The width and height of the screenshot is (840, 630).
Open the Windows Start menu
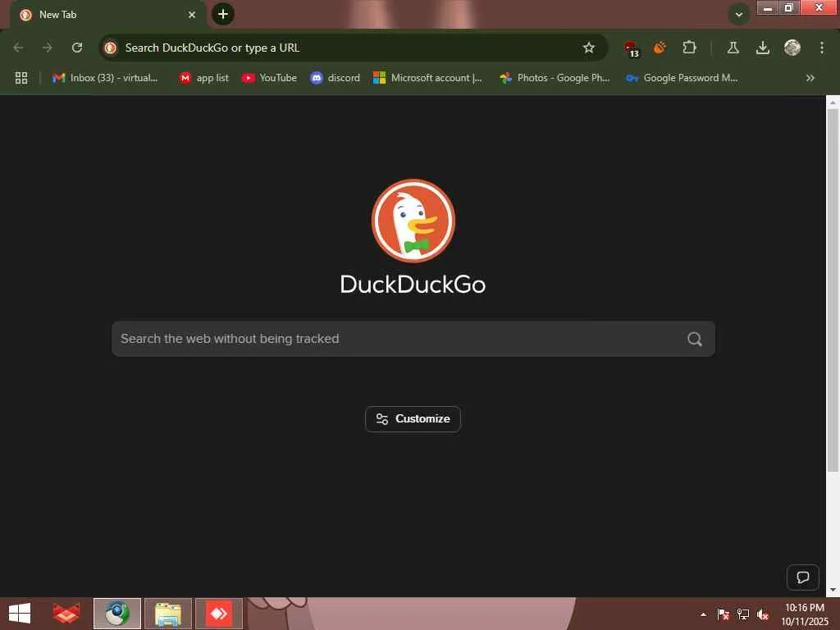20,614
